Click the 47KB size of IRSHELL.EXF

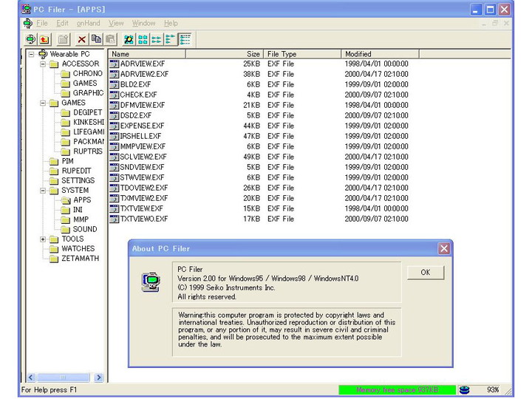[x=251, y=136]
